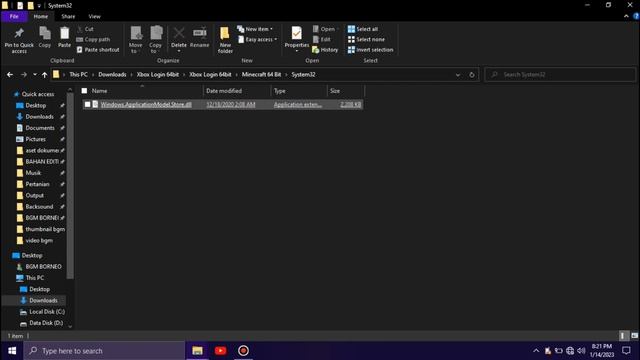
Task: Navigate to Downloads in address bar
Action: 112,75
